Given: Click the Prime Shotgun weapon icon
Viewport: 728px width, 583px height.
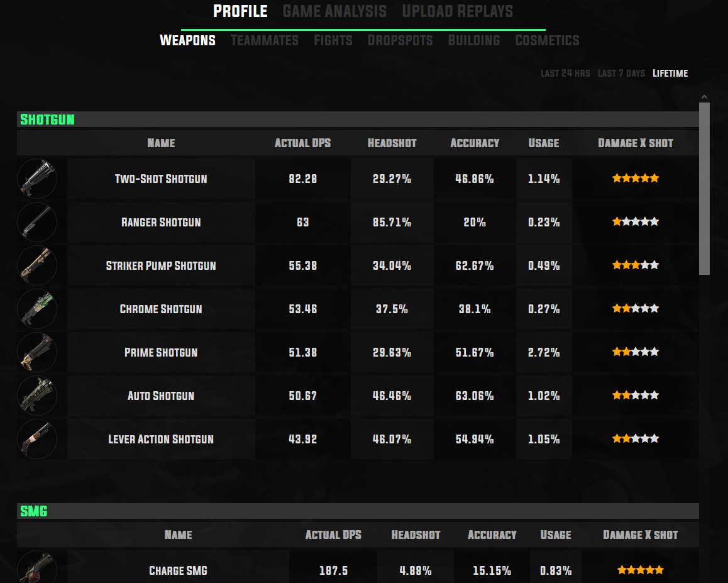Looking at the screenshot, I should tap(37, 352).
